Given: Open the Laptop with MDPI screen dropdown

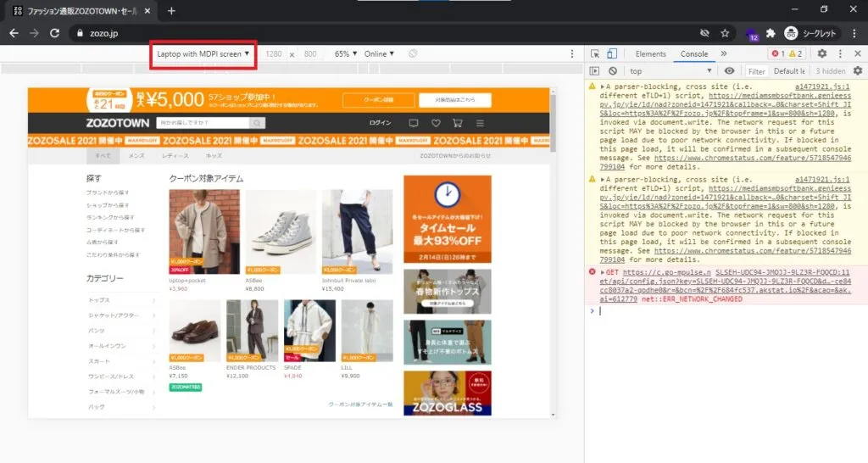Looking at the screenshot, I should point(203,53).
